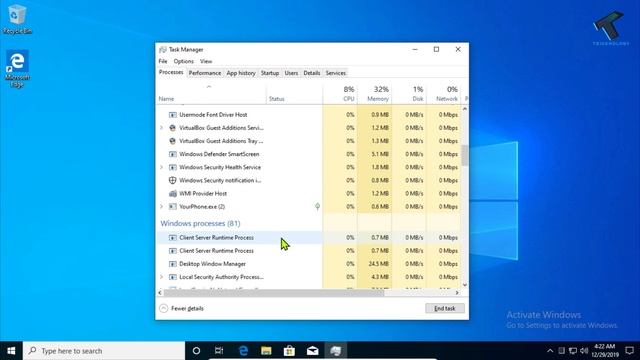The image size is (640, 360).
Task: Click the vertical scrollbar thumb
Action: click(464, 156)
